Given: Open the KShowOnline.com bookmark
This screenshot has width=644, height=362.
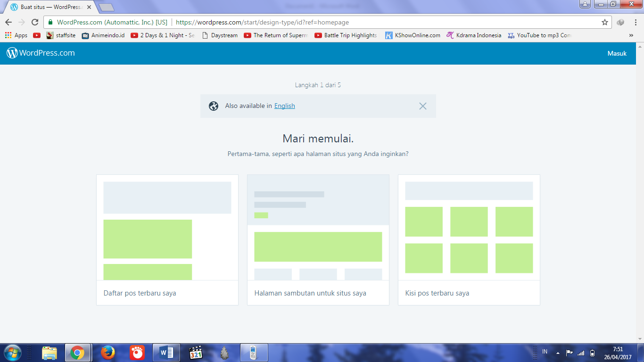Looking at the screenshot, I should [413, 35].
